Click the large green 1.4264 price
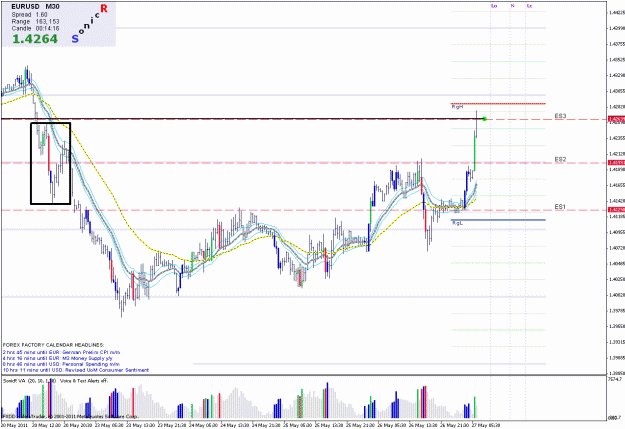625x429 pixels. (x=35, y=39)
